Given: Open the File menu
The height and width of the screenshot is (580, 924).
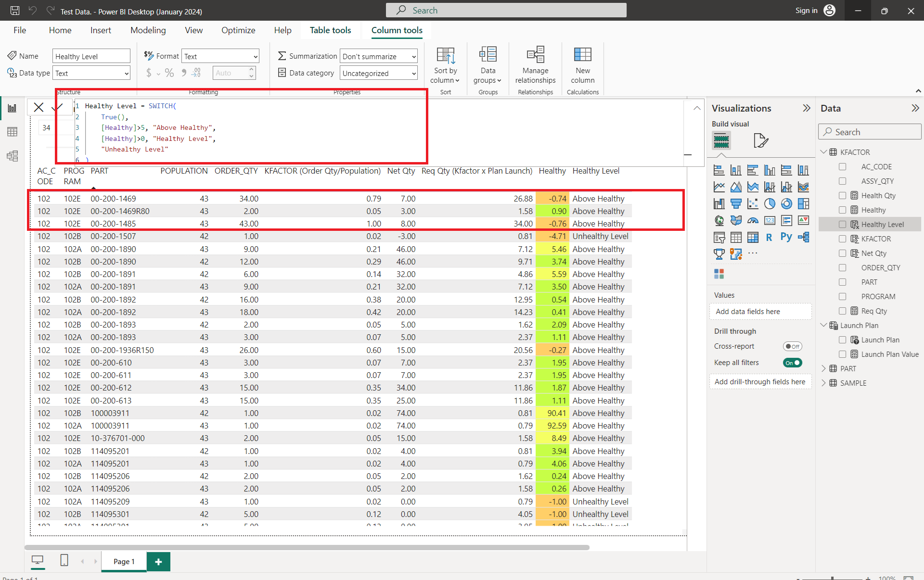Looking at the screenshot, I should (20, 30).
